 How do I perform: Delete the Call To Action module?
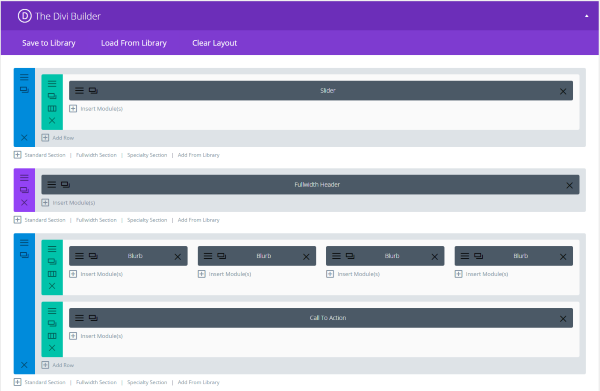pyautogui.click(x=563, y=319)
